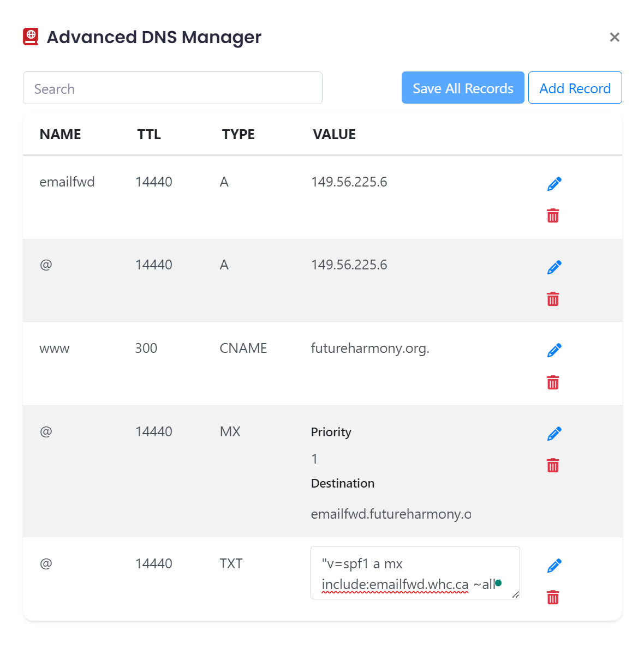Focus the Search field
This screenshot has height=649, width=644.
(172, 88)
